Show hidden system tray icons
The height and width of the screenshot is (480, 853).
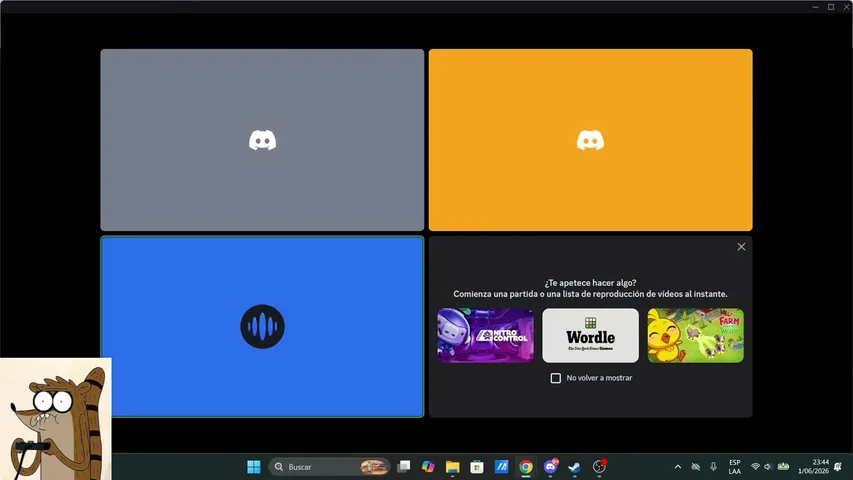[678, 466]
